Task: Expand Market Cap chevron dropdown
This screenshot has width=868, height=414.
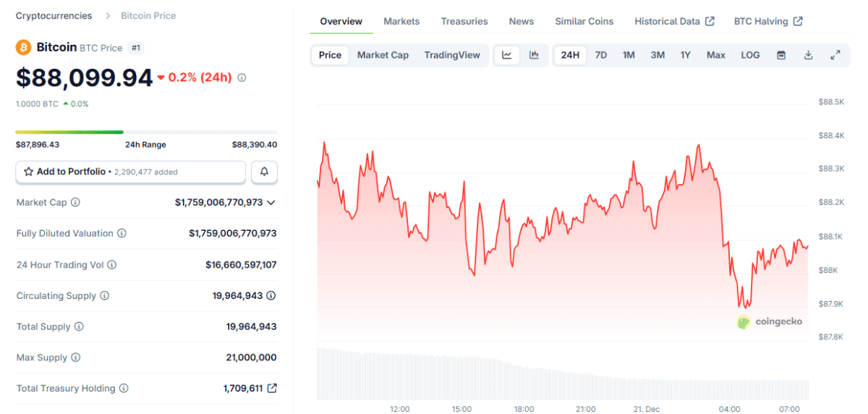Action: 271,203
